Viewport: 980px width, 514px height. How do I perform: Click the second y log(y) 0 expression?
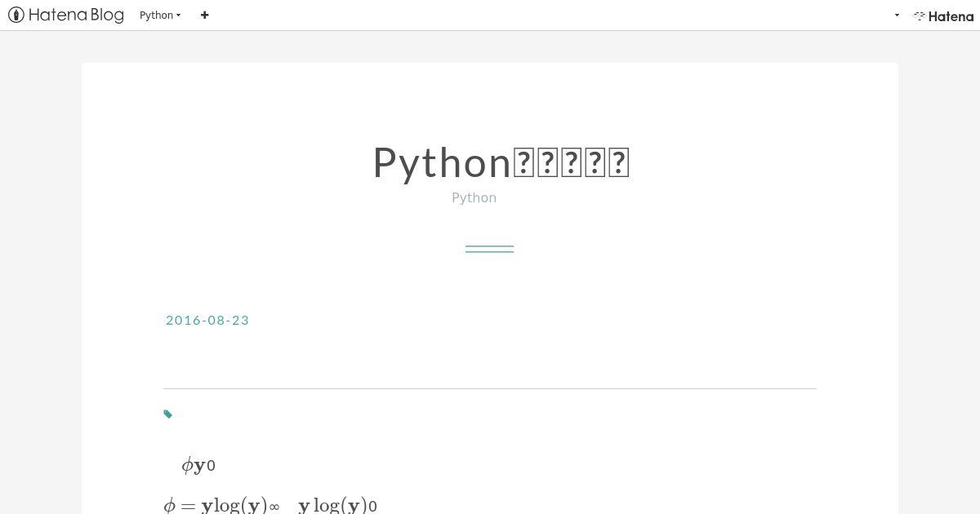coord(337,505)
